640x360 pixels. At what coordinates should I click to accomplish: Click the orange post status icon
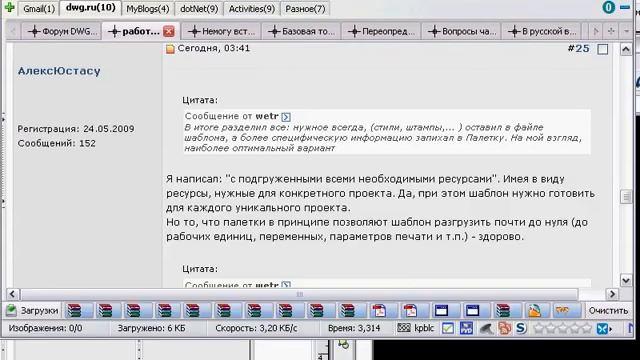point(170,49)
